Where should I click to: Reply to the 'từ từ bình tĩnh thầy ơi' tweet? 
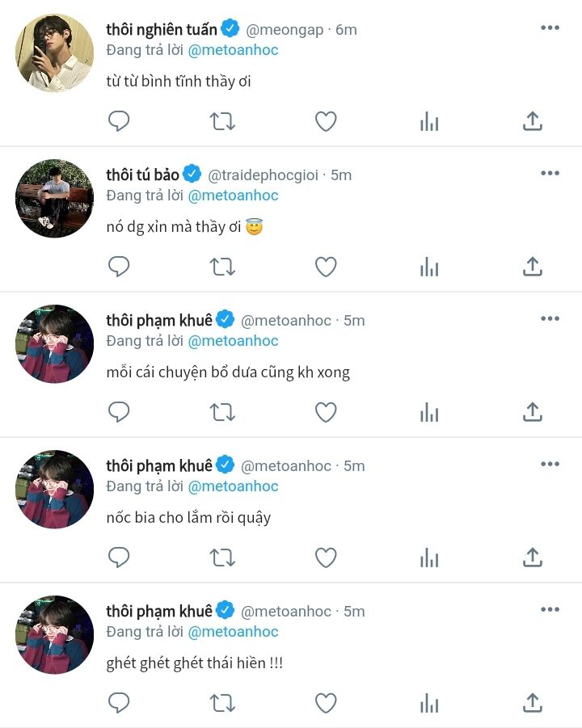(119, 121)
